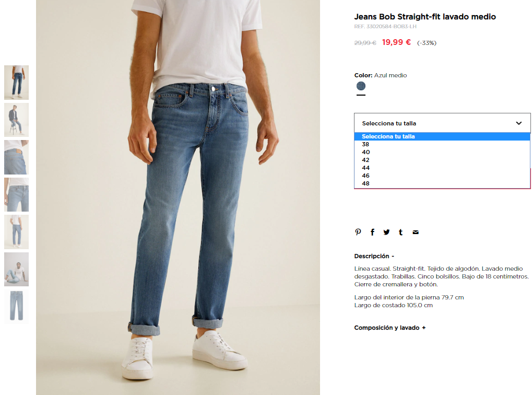Select the Azul medio color swatch
Screen dimensions: 532x395
(361, 86)
